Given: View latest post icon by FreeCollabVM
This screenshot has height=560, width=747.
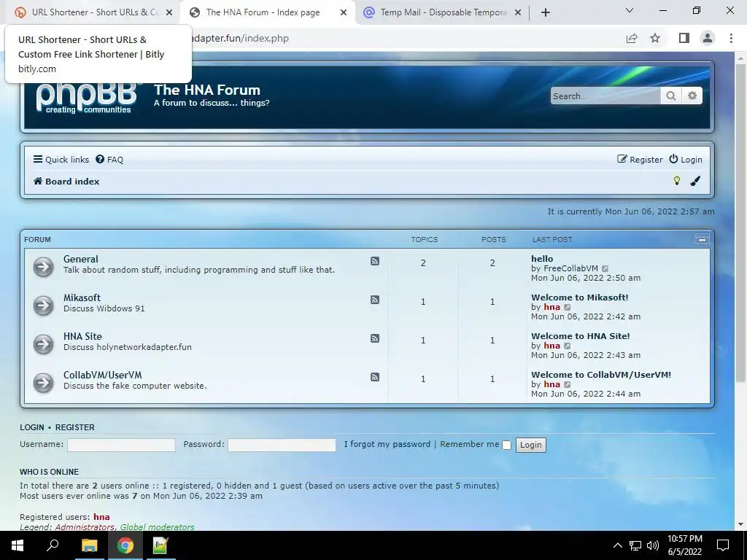Looking at the screenshot, I should (605, 268).
